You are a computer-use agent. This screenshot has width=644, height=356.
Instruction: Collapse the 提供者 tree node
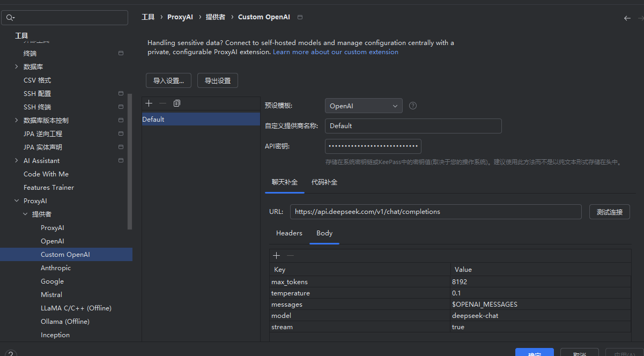[x=25, y=214]
